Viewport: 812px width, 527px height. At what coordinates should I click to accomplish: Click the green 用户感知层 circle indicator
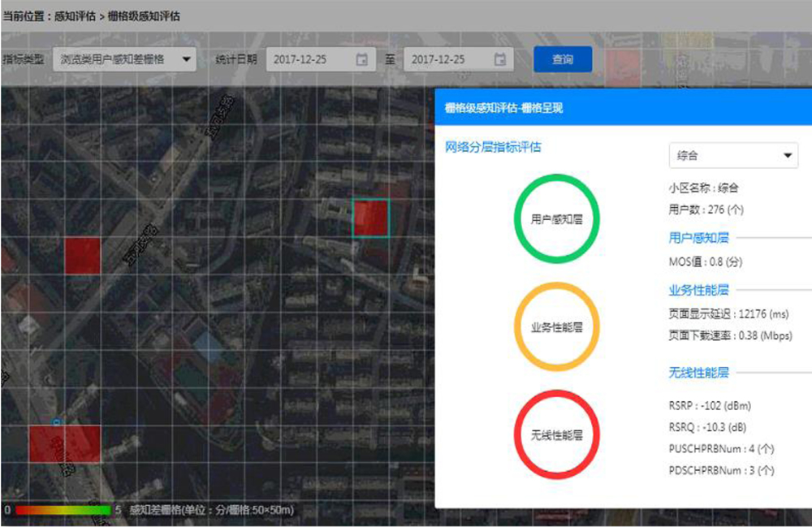coord(556,219)
